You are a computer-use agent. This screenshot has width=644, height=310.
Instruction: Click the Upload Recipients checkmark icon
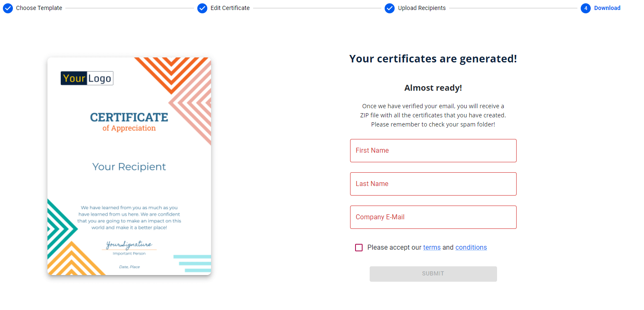[x=390, y=8]
